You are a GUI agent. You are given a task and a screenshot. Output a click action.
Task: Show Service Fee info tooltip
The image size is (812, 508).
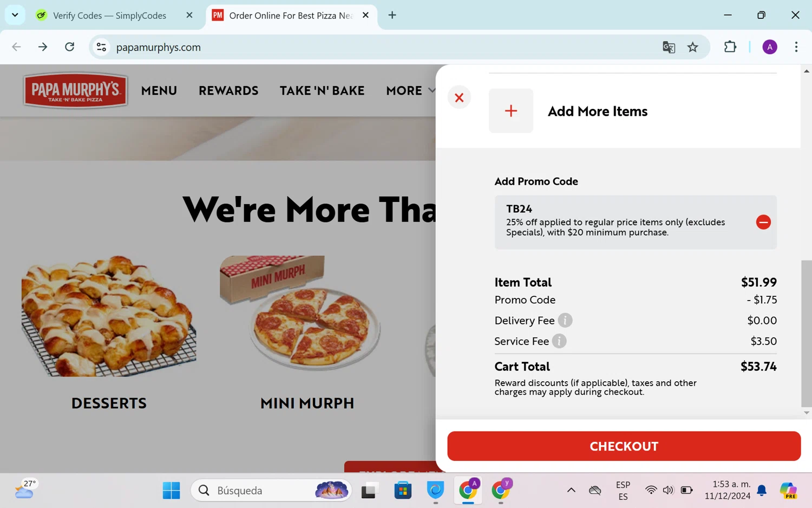tap(559, 341)
